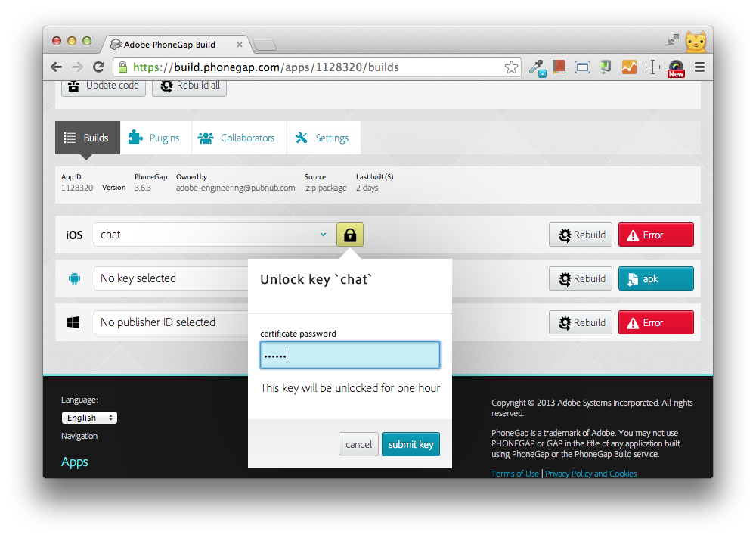Click the orange chart extension icon
Image resolution: width=756 pixels, height=538 pixels.
click(629, 67)
